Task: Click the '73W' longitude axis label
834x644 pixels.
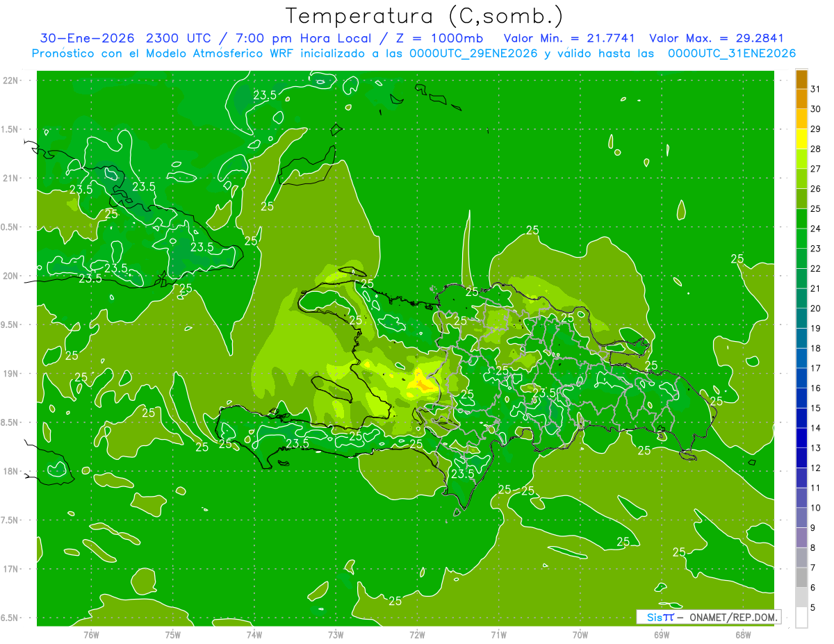Action: tap(336, 634)
